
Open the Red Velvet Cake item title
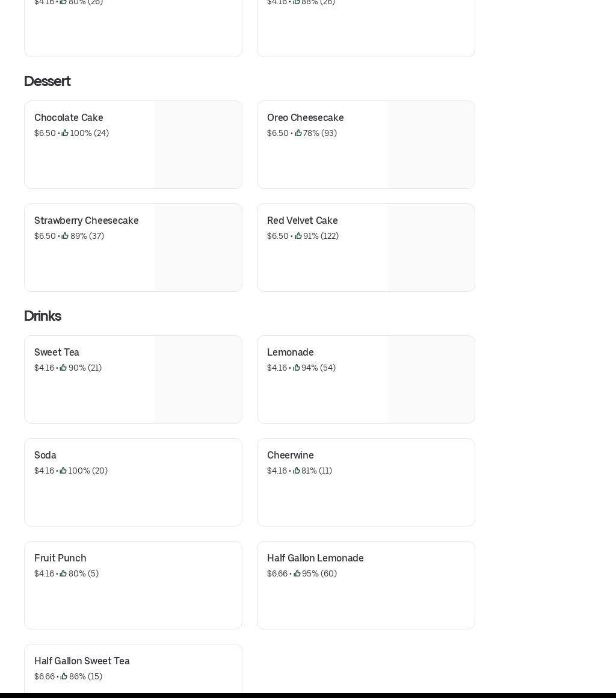[302, 220]
